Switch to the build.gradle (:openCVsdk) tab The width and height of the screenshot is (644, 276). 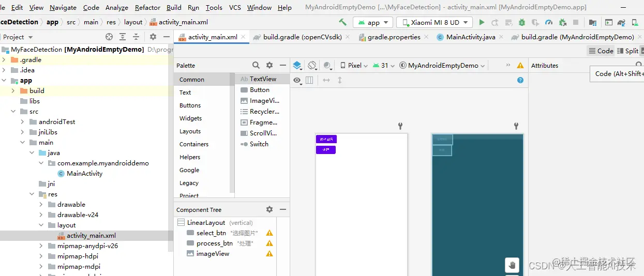pos(302,37)
